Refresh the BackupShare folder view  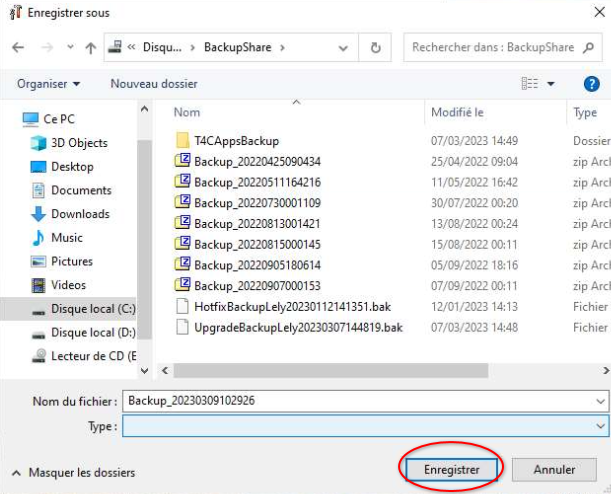coord(375,47)
